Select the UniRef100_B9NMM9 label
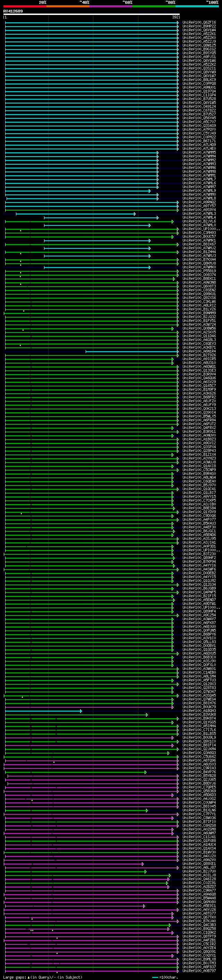The image size is (222, 980). (x=199, y=313)
